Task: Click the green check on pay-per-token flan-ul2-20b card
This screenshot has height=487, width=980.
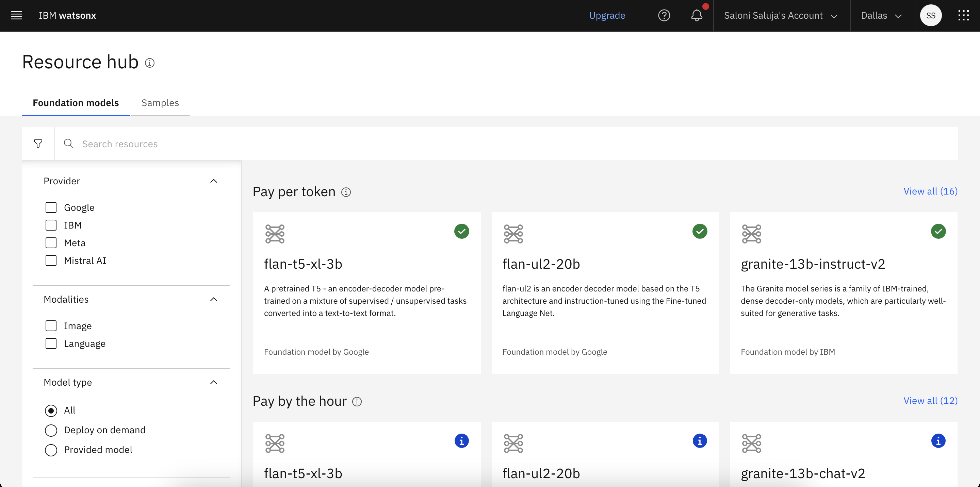Action: (x=700, y=231)
